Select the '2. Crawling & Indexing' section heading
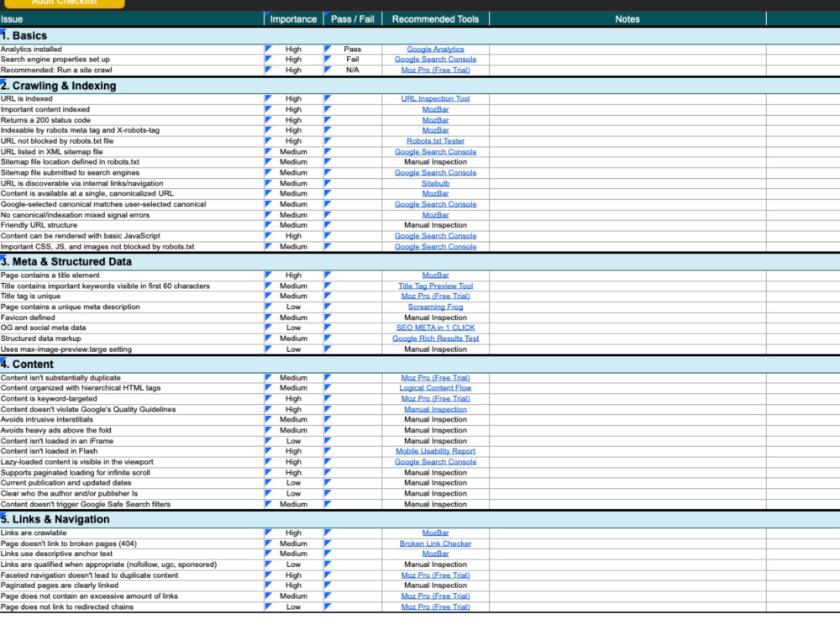This screenshot has width=840, height=630. pyautogui.click(x=59, y=86)
